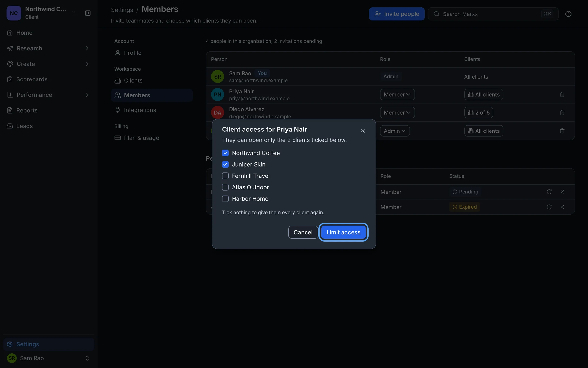Screen dimensions: 588x368
Task: Expand the Create menu chevron
Action: [87, 64]
